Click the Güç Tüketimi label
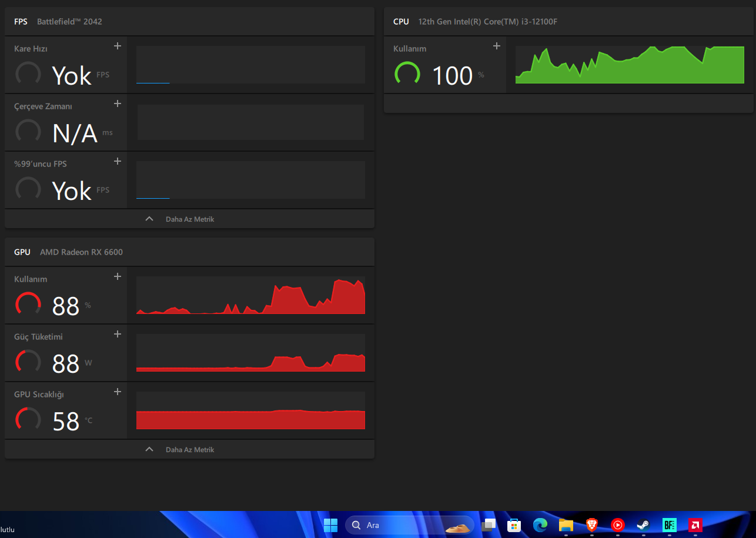 tap(38, 337)
